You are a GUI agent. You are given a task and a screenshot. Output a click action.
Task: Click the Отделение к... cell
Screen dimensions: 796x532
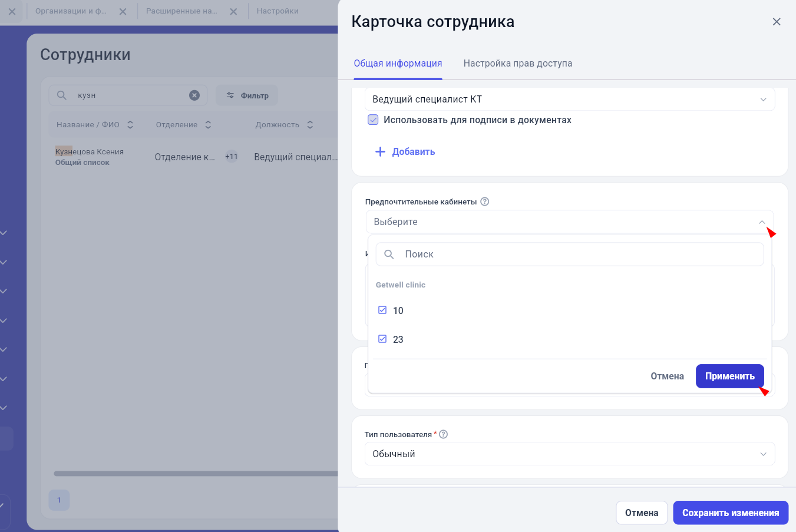click(x=185, y=157)
